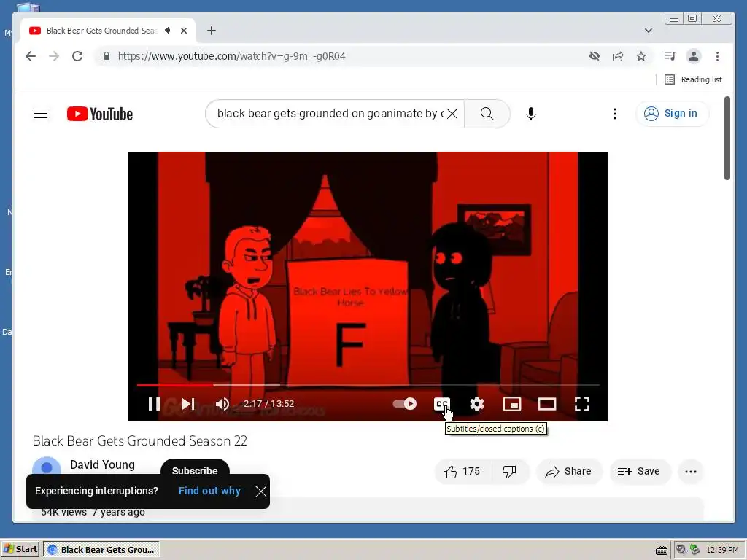Dislike the video with thumbs down
The height and width of the screenshot is (560, 747).
pyautogui.click(x=509, y=472)
